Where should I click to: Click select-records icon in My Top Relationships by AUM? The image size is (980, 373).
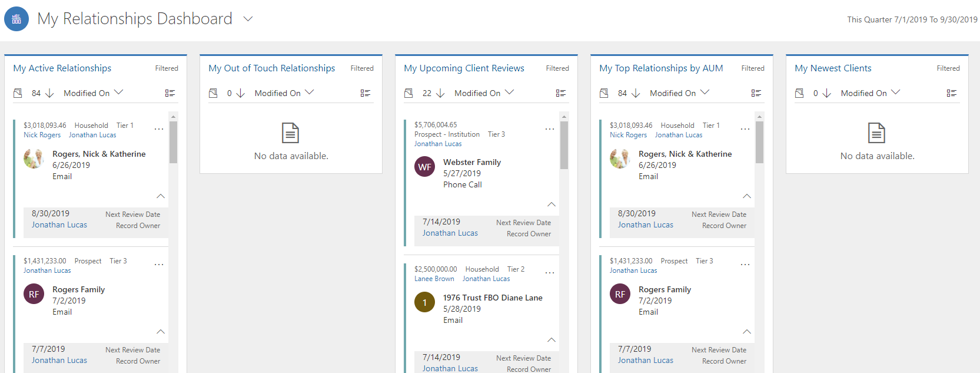(604, 93)
